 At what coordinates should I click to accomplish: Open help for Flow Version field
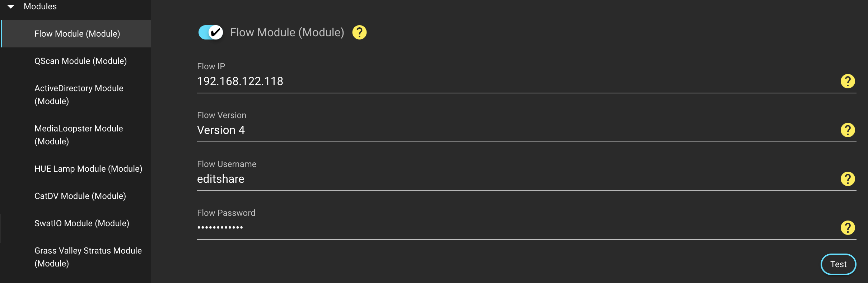click(x=848, y=130)
